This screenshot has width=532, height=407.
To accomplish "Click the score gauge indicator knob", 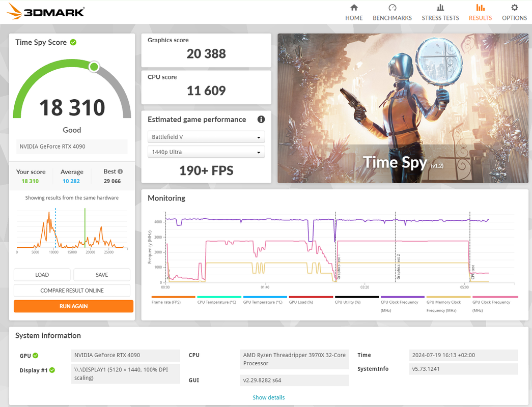I will [94, 67].
